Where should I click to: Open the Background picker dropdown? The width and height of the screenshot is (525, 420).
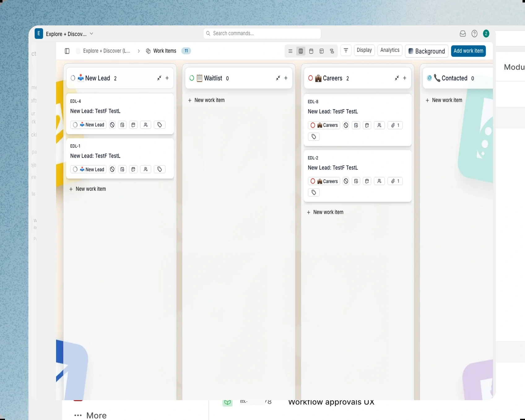point(427,51)
